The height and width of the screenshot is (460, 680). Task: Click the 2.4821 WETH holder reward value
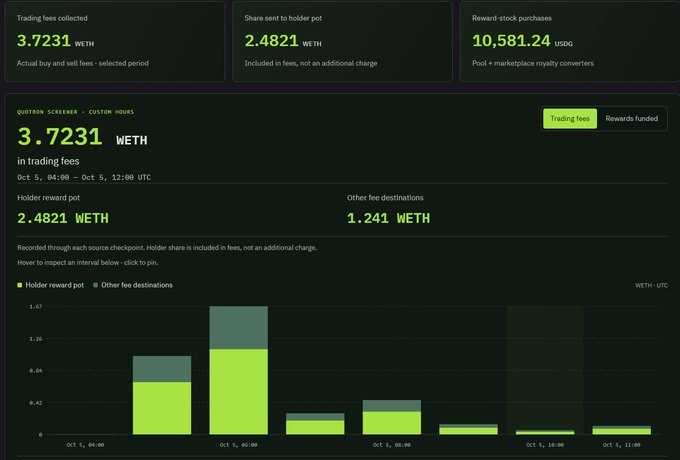(x=63, y=218)
